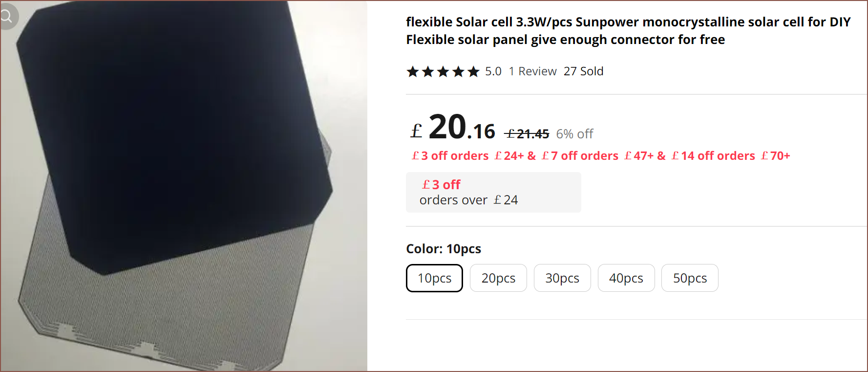Select the 20pcs quantity option
This screenshot has width=868, height=372.
click(x=498, y=278)
